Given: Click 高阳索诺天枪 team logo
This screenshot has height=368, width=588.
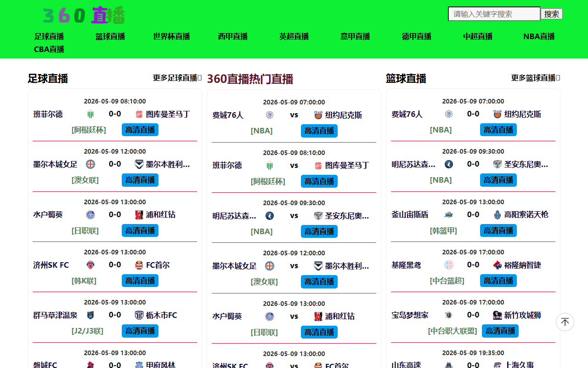Looking at the screenshot, I should point(498,215).
